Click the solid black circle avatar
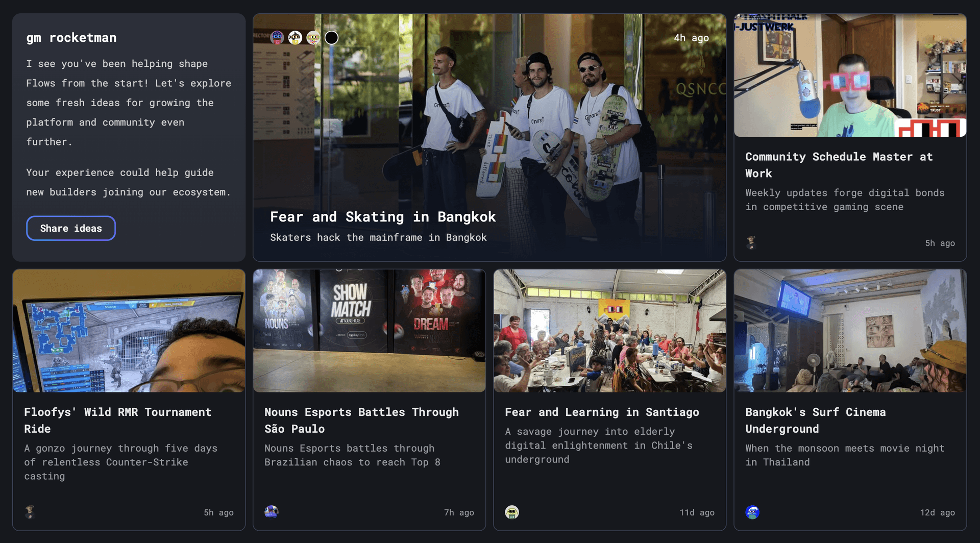Image resolution: width=980 pixels, height=543 pixels. pyautogui.click(x=332, y=37)
